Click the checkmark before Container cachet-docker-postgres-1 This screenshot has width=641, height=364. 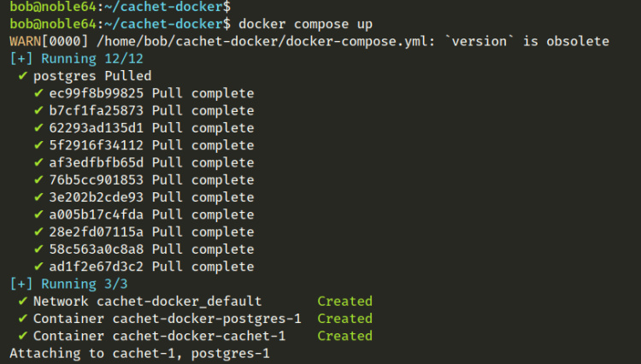[x=21, y=319]
